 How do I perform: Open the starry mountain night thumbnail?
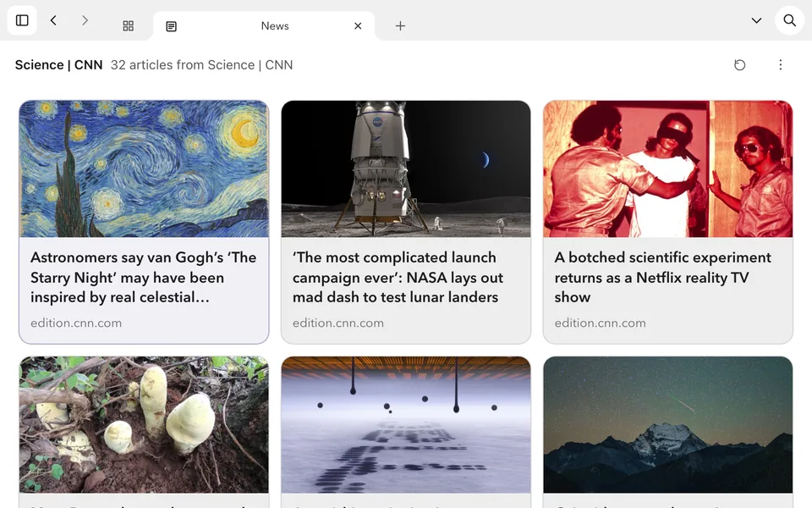pos(668,424)
